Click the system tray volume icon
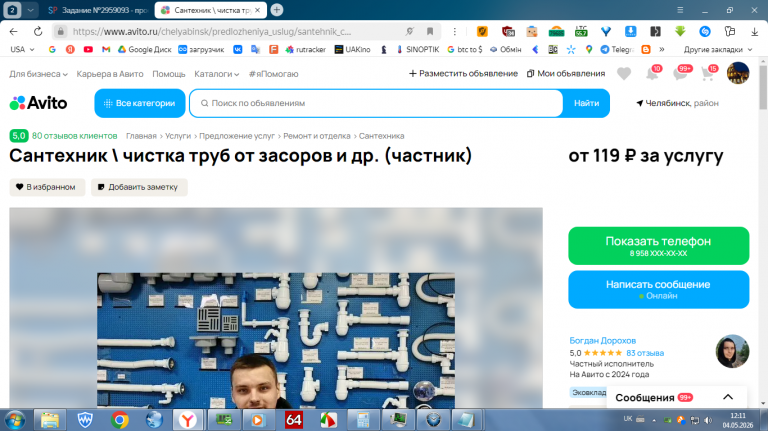 point(708,420)
